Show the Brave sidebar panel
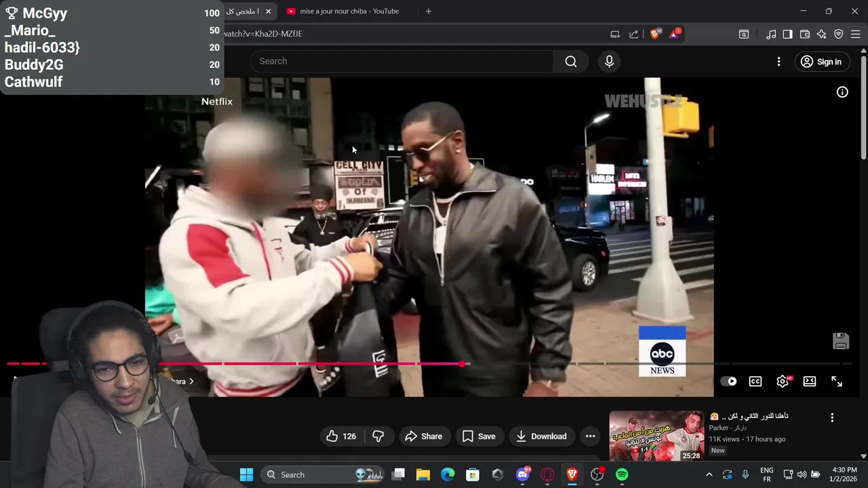 pyautogui.click(x=788, y=34)
